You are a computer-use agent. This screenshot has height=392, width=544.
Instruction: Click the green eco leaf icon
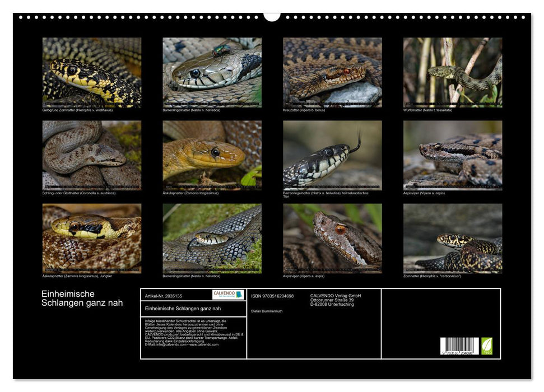point(486,346)
